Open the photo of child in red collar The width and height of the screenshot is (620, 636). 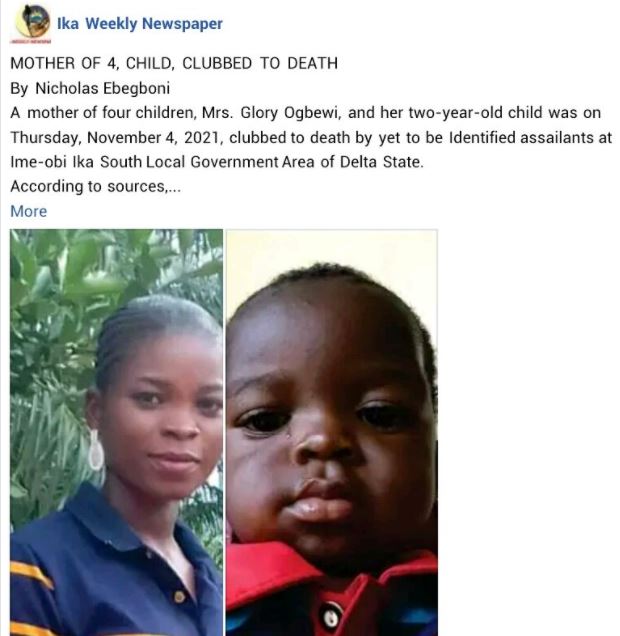pyautogui.click(x=332, y=432)
